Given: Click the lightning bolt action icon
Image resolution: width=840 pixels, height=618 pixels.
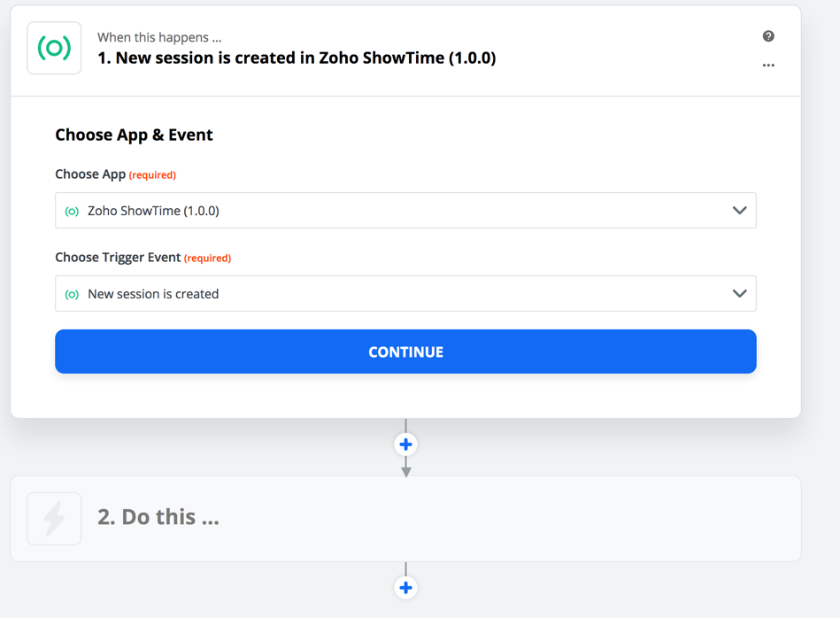Looking at the screenshot, I should coord(54,519).
